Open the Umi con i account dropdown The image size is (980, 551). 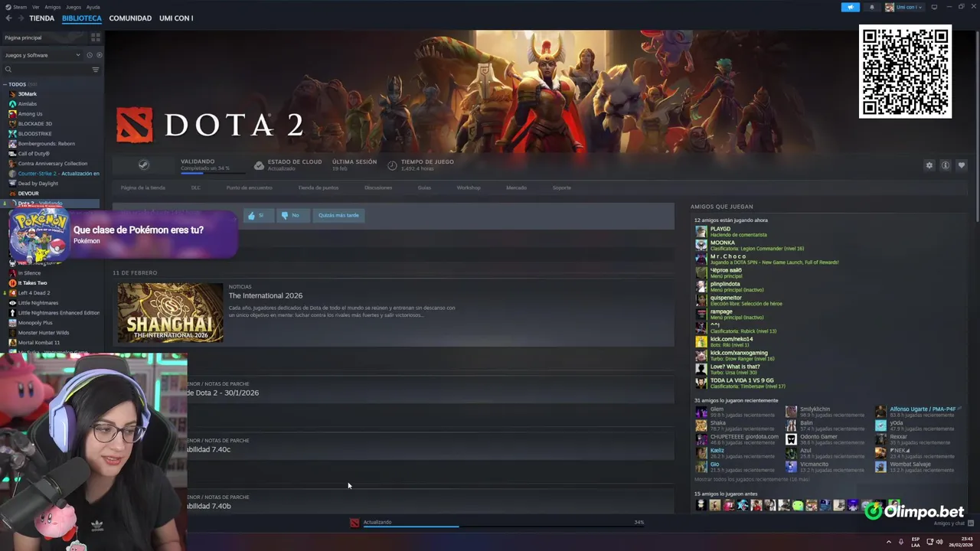903,7
